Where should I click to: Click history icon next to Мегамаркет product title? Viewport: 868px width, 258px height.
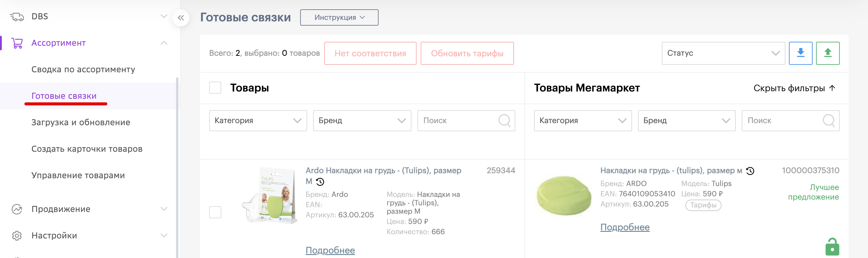750,171
